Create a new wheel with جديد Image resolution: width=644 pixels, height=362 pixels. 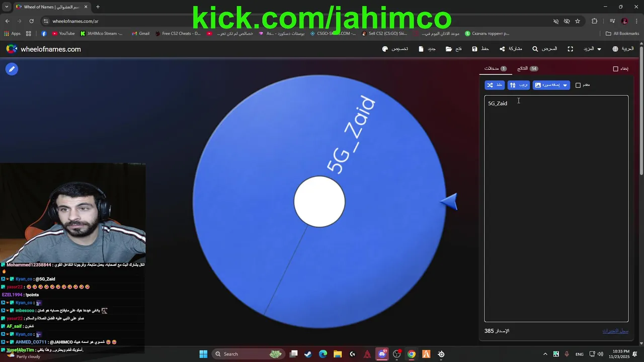tap(427, 49)
